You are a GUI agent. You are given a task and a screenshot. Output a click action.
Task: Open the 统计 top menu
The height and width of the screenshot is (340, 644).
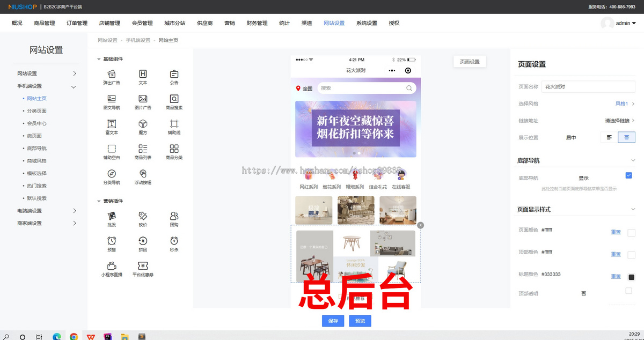[284, 23]
